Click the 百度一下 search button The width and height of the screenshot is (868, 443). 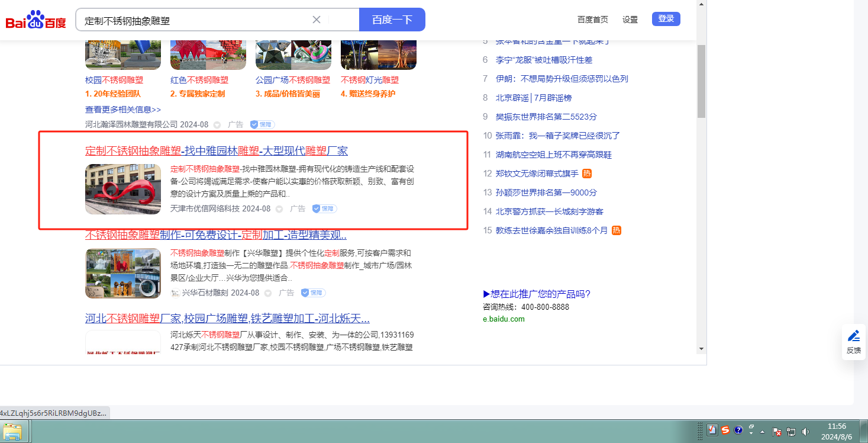coord(392,20)
